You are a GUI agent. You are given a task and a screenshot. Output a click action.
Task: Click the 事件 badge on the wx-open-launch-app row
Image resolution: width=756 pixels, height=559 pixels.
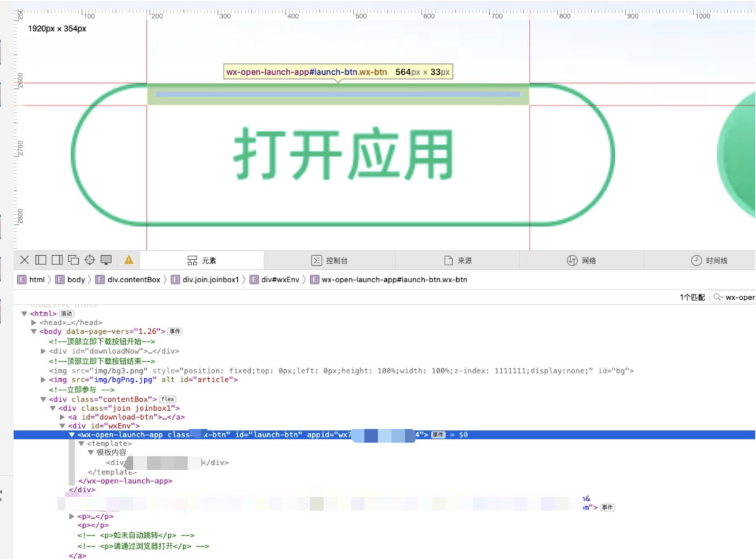click(438, 435)
